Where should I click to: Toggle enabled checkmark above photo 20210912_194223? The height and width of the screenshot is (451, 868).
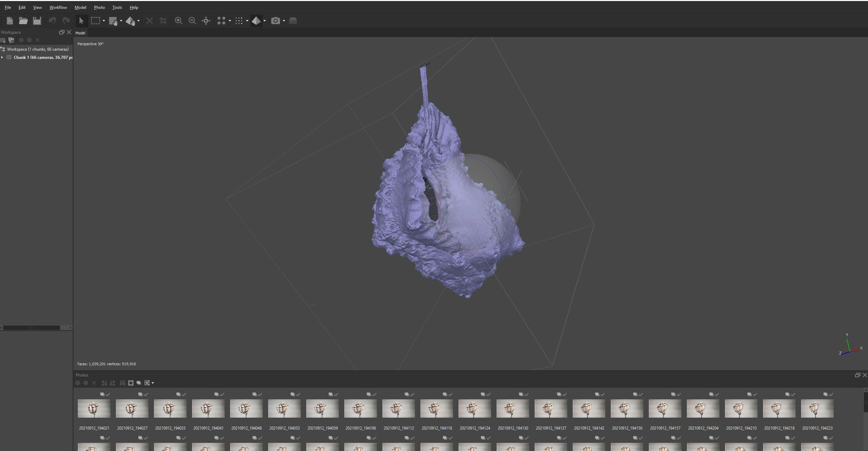point(831,395)
